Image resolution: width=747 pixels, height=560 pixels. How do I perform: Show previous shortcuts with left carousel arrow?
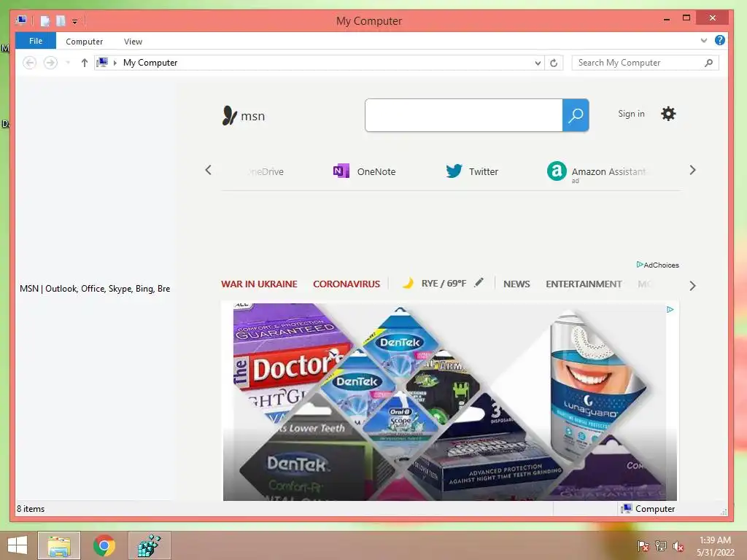(x=208, y=170)
